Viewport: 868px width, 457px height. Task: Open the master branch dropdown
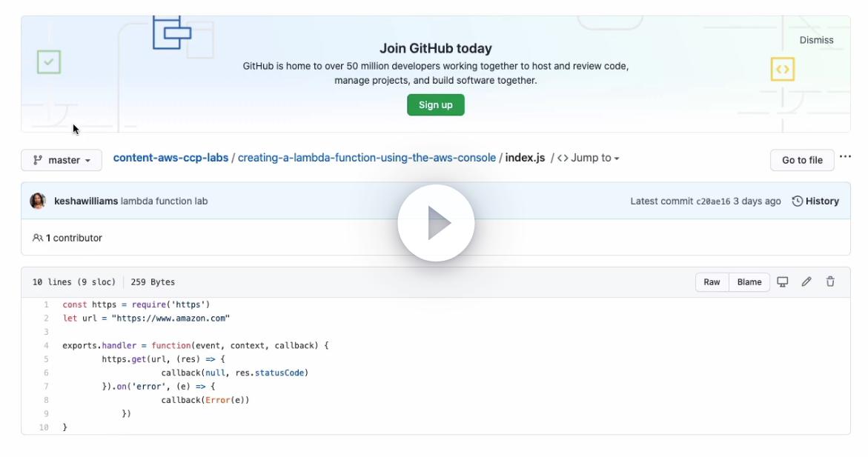(x=62, y=160)
